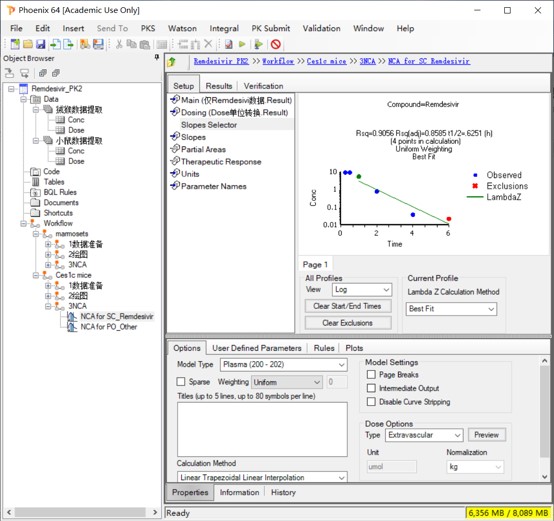Select the Page 1 plot tab

315,265
